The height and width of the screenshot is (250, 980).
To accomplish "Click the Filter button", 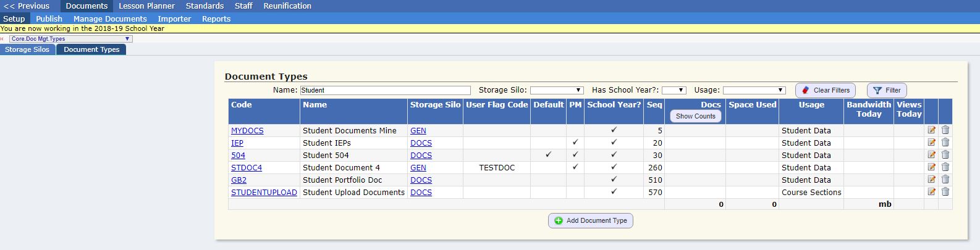I will (x=887, y=90).
